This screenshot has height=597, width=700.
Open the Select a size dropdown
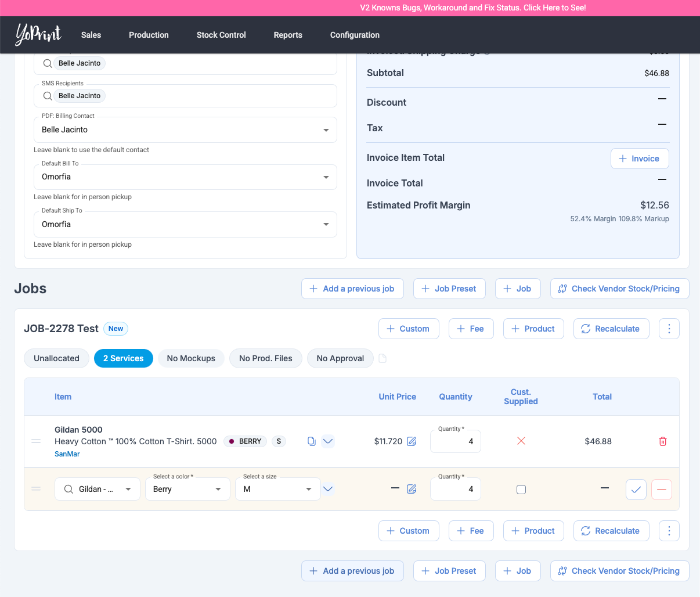click(x=277, y=489)
